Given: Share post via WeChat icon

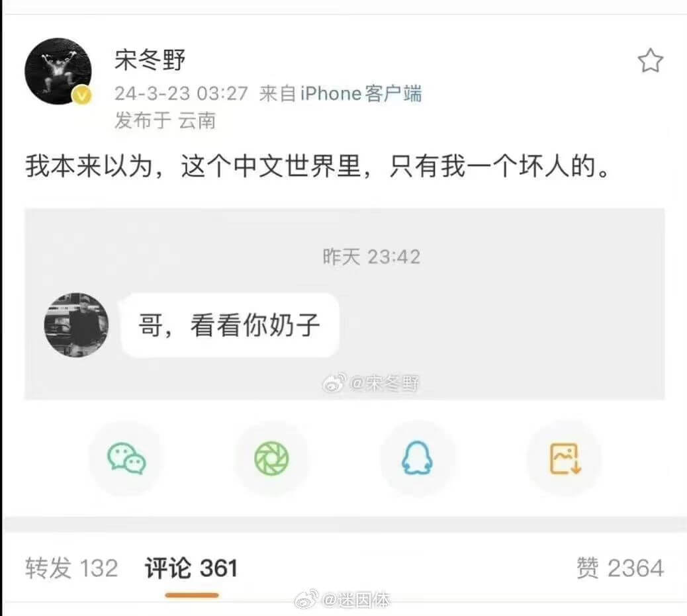Looking at the screenshot, I should 126,459.
